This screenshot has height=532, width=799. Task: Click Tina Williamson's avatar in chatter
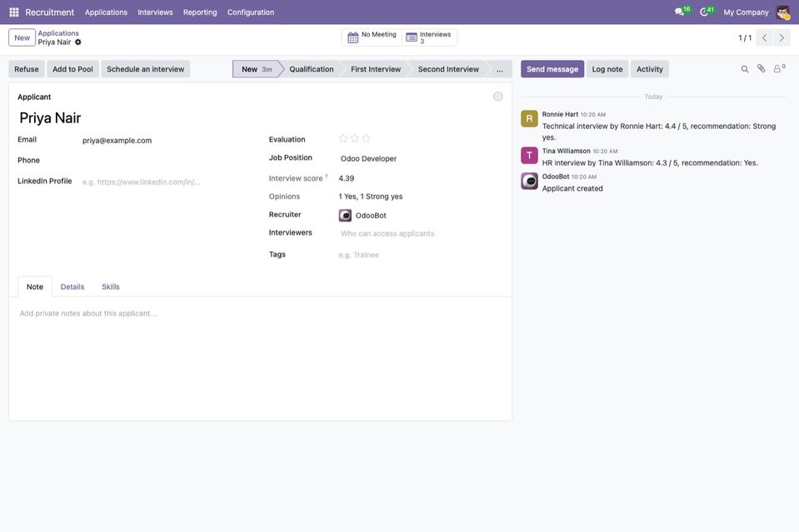(529, 156)
